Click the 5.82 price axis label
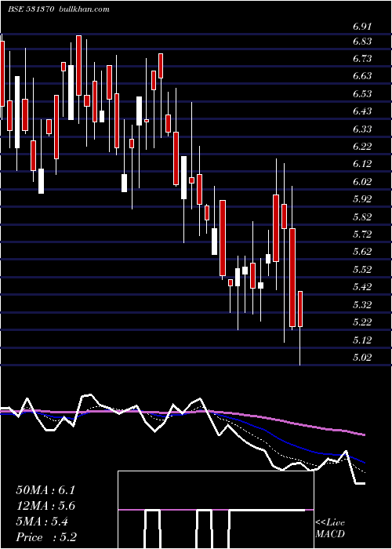This screenshot has width=392, height=549. click(362, 216)
